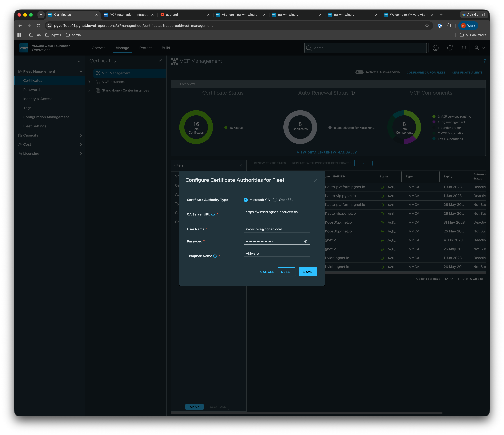The height and width of the screenshot is (435, 504).
Task: Show password with the eye icon
Action: [x=306, y=241]
